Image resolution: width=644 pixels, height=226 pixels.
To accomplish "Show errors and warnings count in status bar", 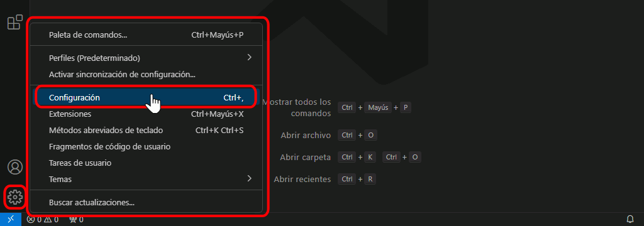I will tap(42, 220).
